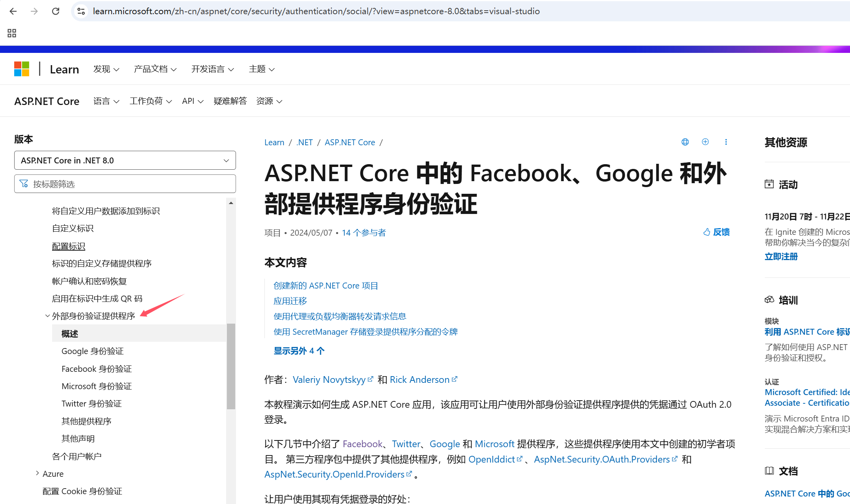This screenshot has width=850, height=504.
Task: Expand 显示另外 4 个 contents
Action: tap(299, 351)
